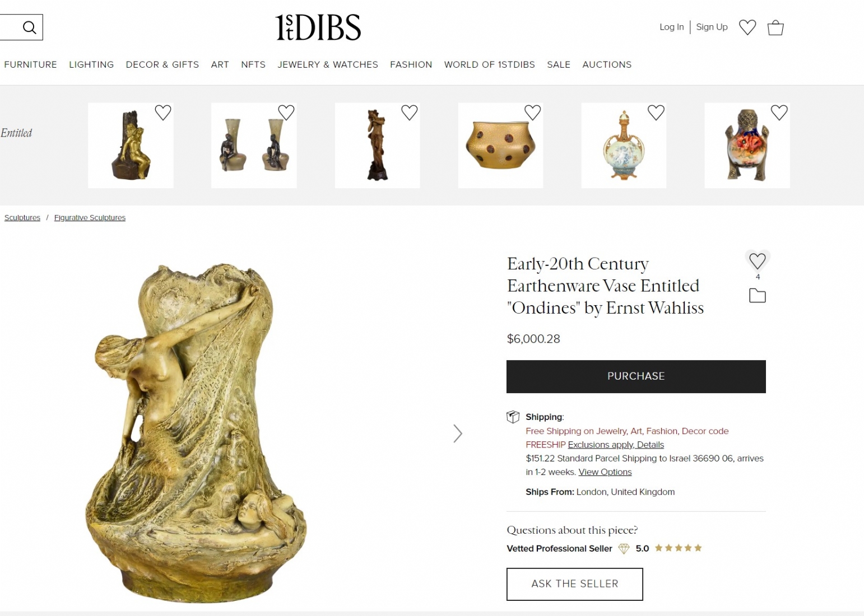Click the search magnifier icon
The image size is (864, 616).
point(29,27)
